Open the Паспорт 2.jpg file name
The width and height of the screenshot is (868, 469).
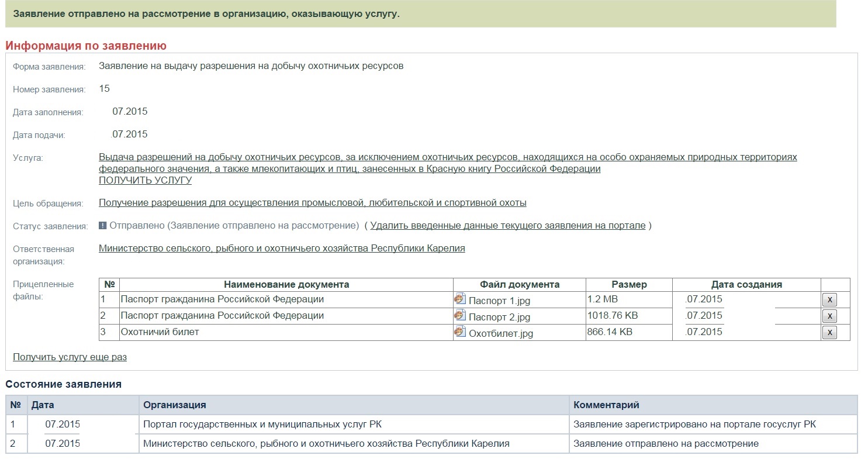click(499, 318)
